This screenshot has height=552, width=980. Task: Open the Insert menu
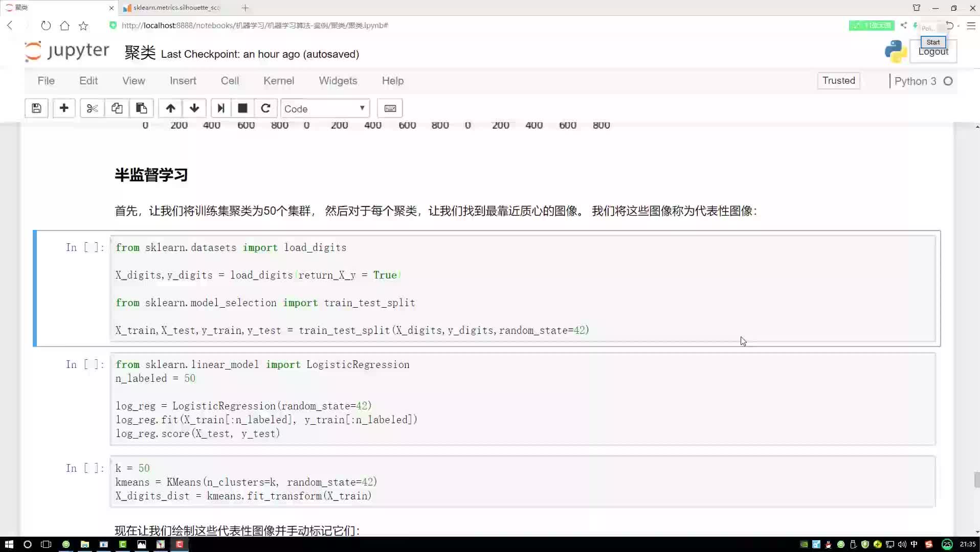[x=183, y=81]
